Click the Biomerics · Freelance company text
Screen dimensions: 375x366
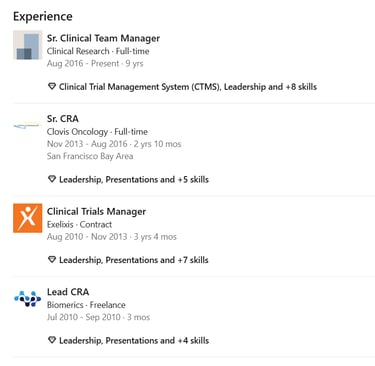click(86, 305)
